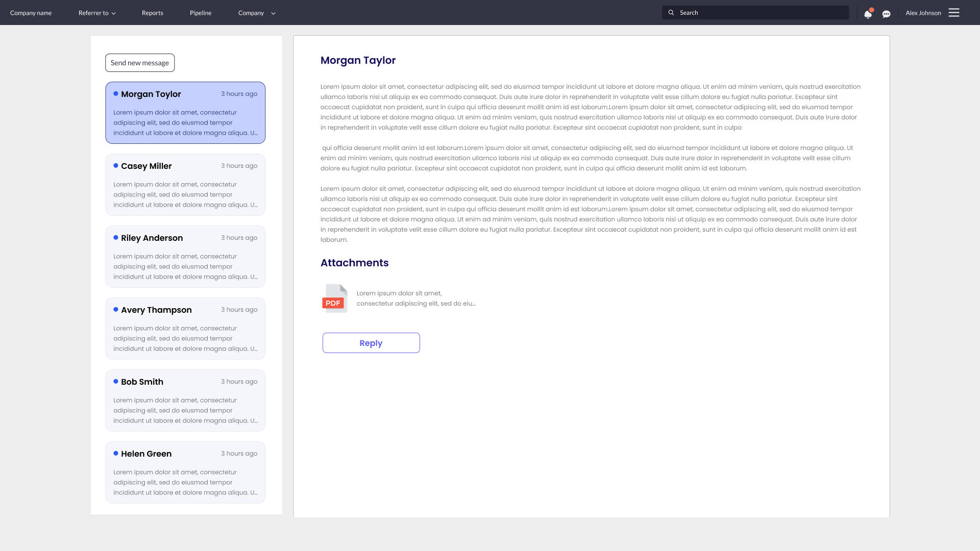Open the PDF attachment icon
This screenshot has height=551, width=980.
[x=334, y=298]
